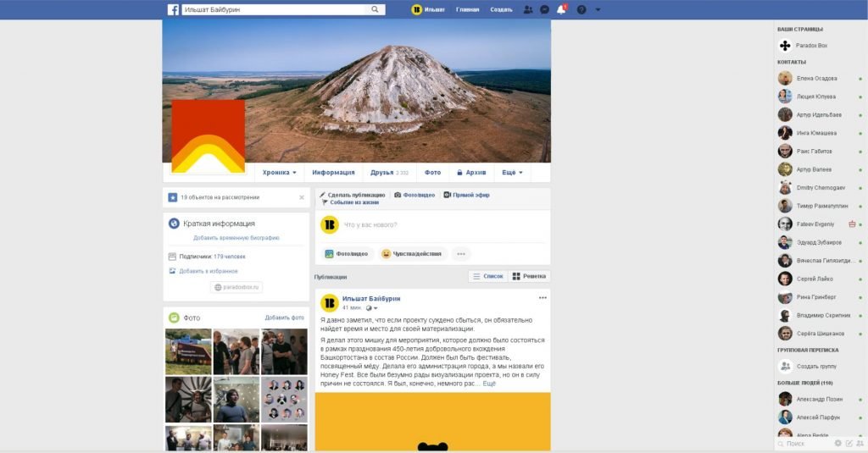The height and width of the screenshot is (453, 868).
Task: Switch publications to Решетка grid view
Action: click(x=529, y=276)
